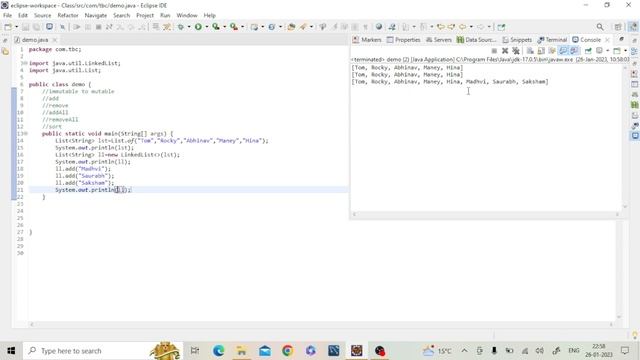Click the External Tools run icon
This screenshot has height=360, width=640.
pyautogui.click(x=234, y=27)
